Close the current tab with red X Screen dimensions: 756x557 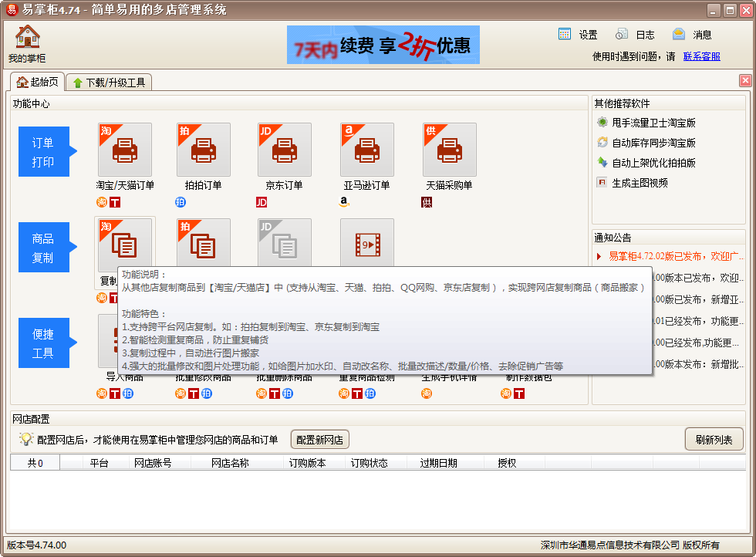click(x=745, y=80)
